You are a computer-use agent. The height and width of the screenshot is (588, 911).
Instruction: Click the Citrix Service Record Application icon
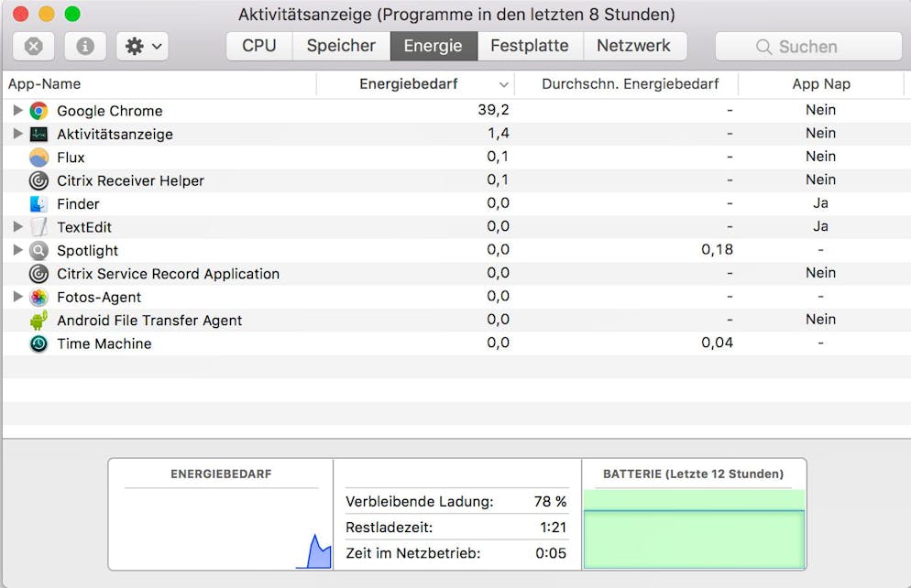[38, 274]
